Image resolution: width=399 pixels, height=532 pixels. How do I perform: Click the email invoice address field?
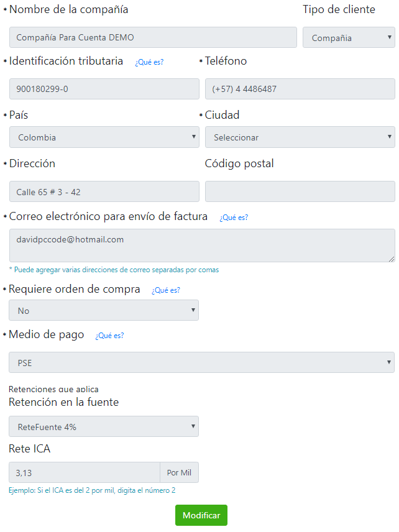click(x=201, y=245)
